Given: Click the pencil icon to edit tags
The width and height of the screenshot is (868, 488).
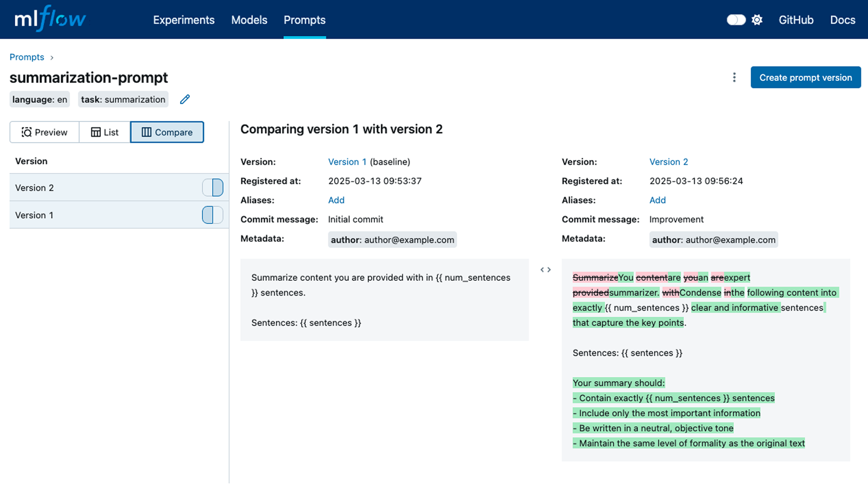Looking at the screenshot, I should tap(184, 99).
